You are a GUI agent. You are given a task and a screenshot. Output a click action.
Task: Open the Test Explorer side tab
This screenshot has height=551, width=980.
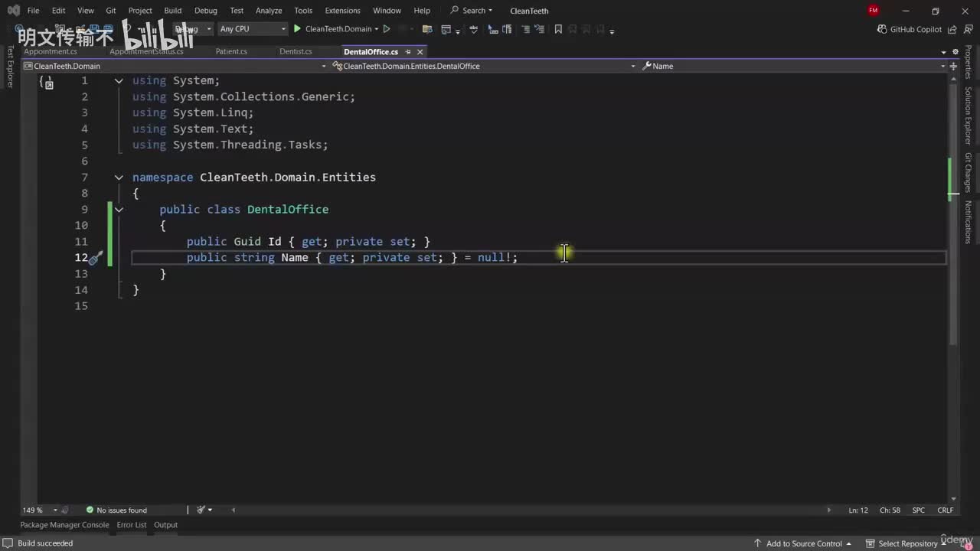(10, 67)
